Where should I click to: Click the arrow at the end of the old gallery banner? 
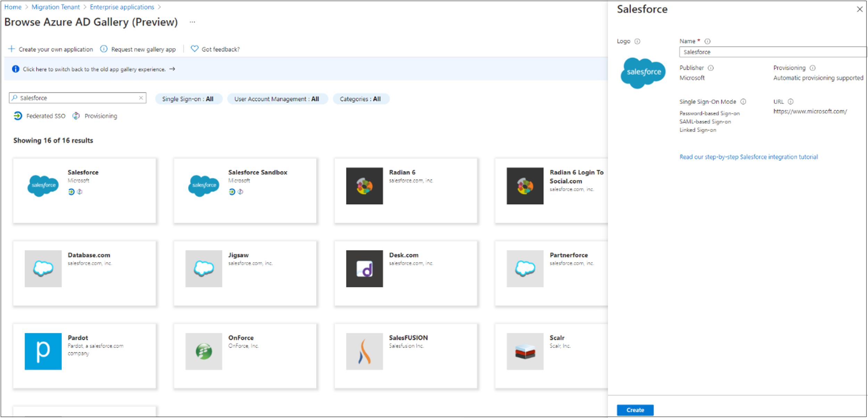coord(172,69)
